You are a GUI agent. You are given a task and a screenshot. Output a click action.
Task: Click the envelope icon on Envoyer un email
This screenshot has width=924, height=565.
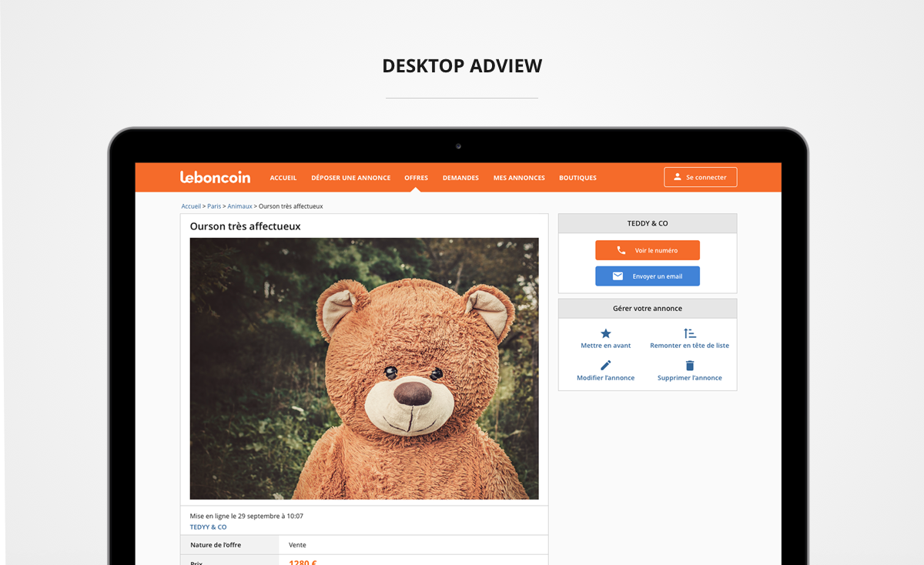tap(618, 276)
